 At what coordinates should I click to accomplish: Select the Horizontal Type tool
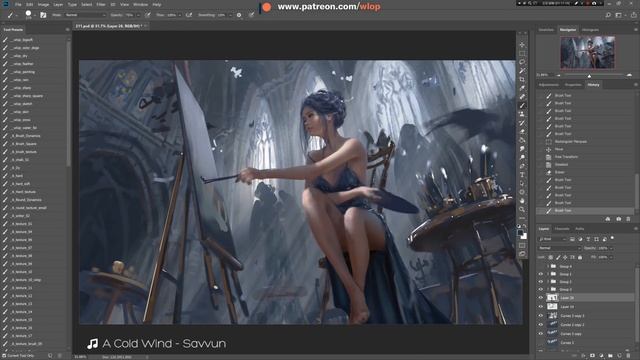(x=522, y=175)
